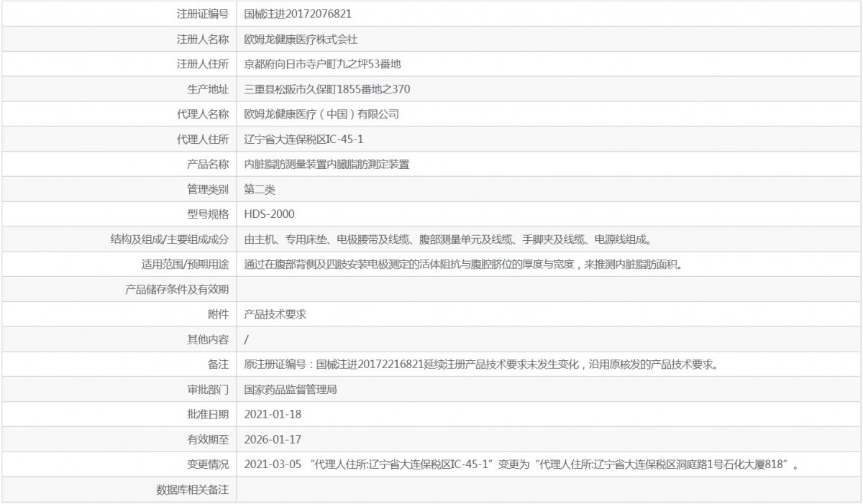Screen dimensions: 863x504
Task: Select management class value 第二类
Action: click(x=260, y=190)
